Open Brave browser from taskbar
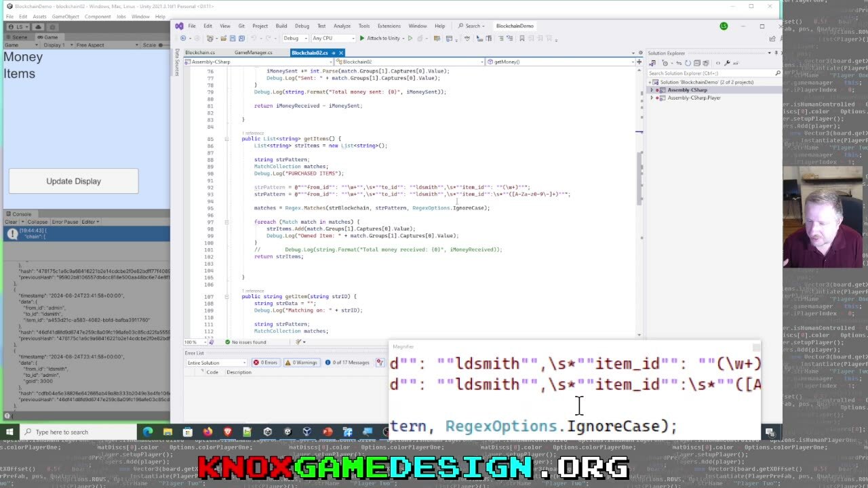868x488 pixels. pos(227,432)
